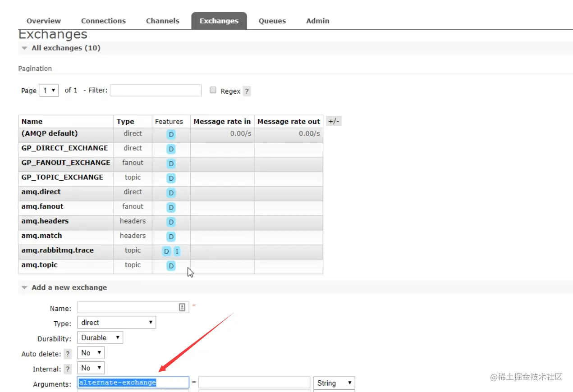Screen dimensions: 573x392
Task: Click the Filter input field
Action: pyautogui.click(x=156, y=90)
